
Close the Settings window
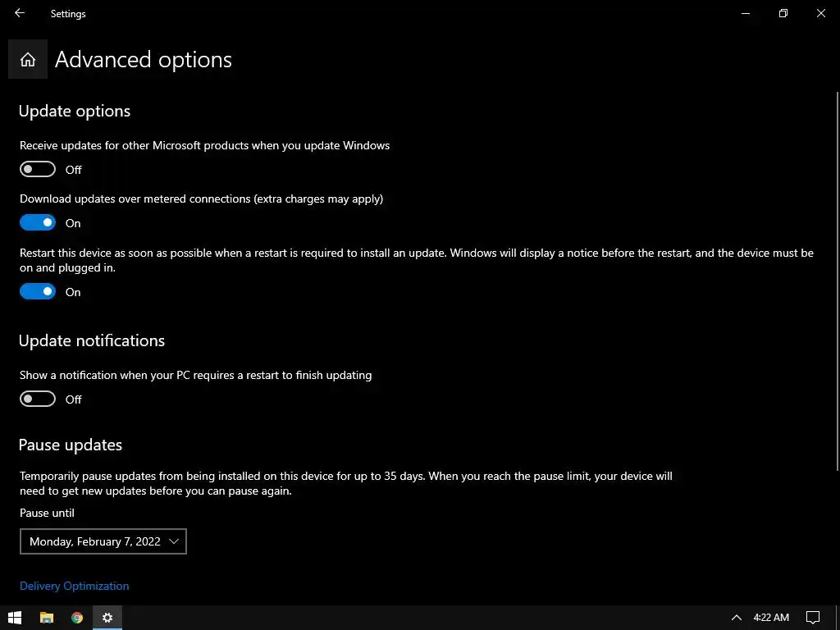820,13
